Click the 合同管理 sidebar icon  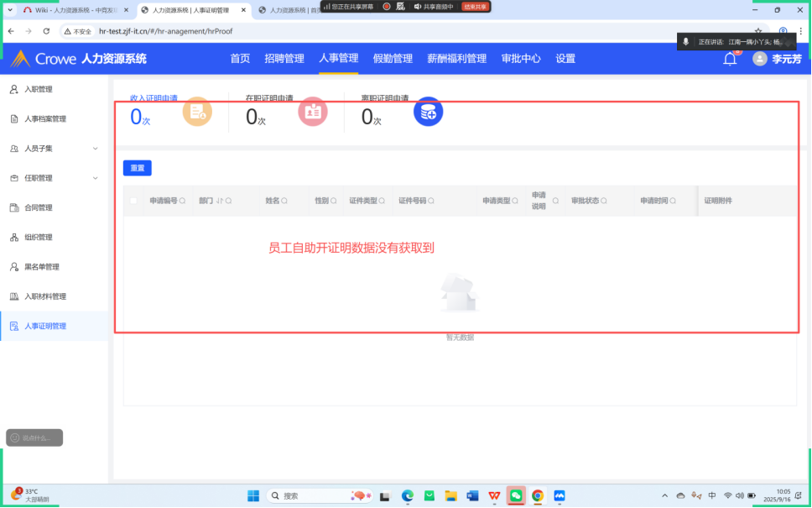14,207
